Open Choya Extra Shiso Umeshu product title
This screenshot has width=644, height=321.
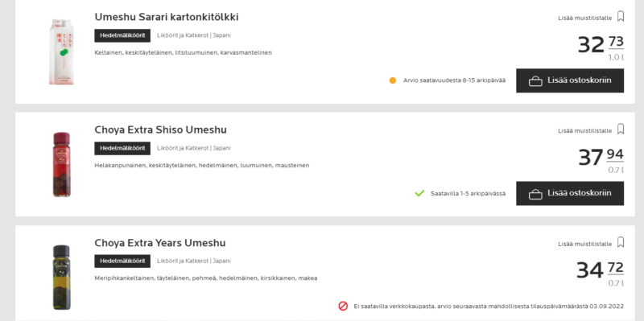coord(160,130)
